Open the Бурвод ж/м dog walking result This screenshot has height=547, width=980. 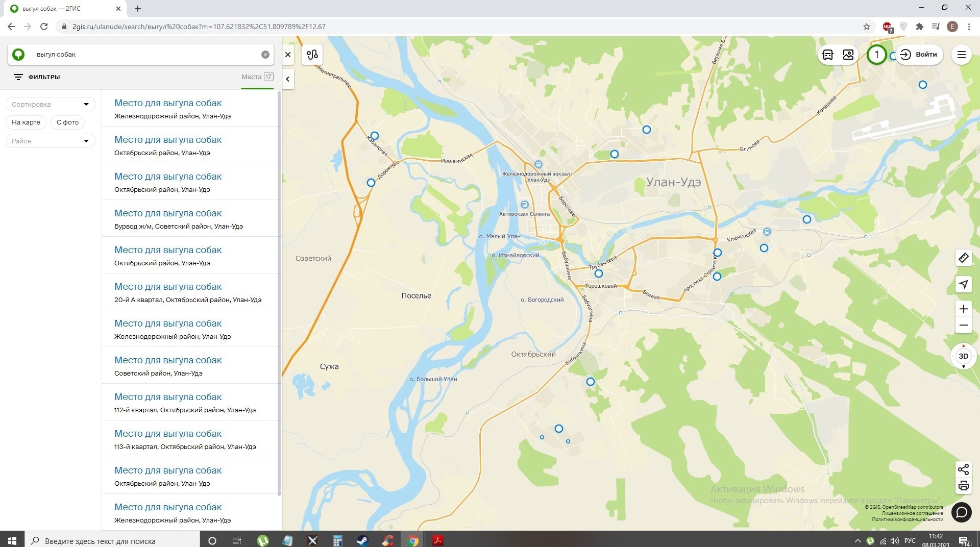pos(168,213)
